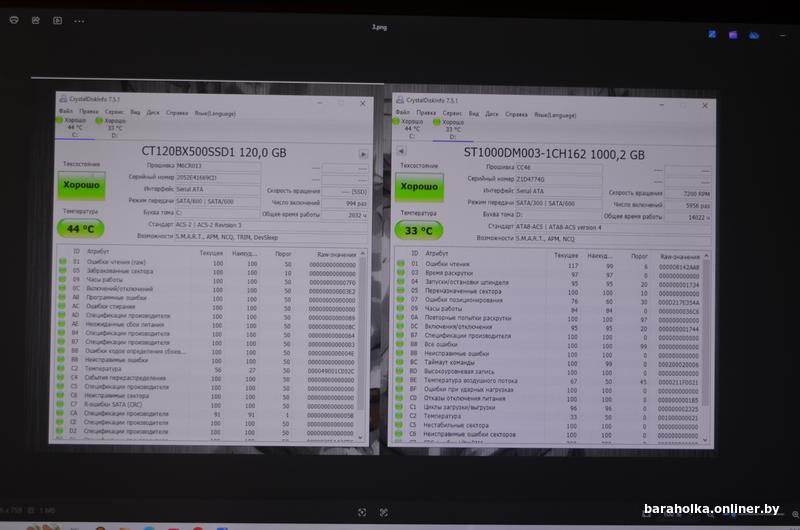800x530 pixels.
Task: Click the share icon in the viewer toolbar
Action: tap(36, 20)
